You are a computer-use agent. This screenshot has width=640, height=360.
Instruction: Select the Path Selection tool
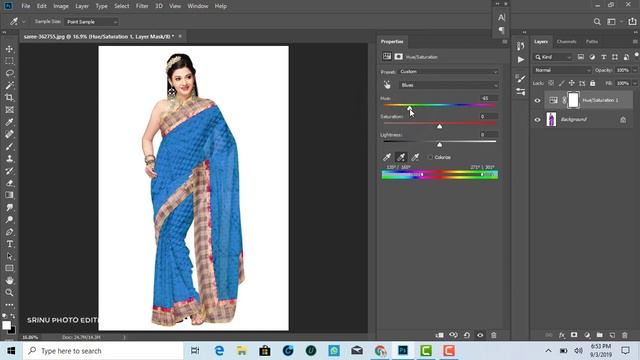(9, 256)
